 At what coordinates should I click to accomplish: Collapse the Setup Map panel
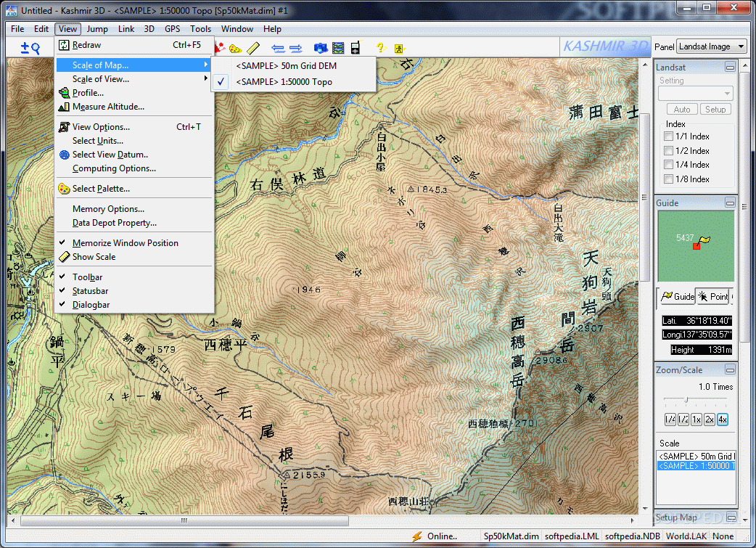[x=731, y=518]
